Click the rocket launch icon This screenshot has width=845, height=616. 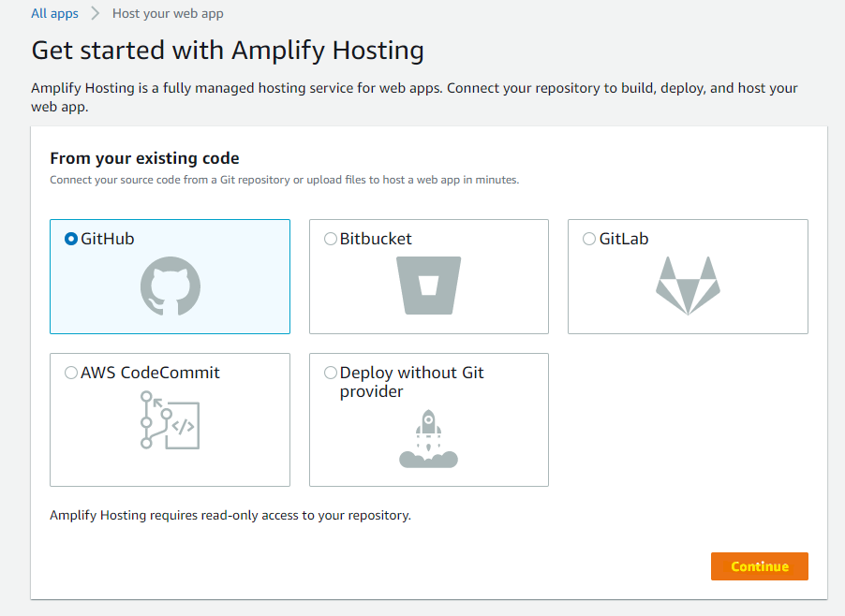click(428, 438)
